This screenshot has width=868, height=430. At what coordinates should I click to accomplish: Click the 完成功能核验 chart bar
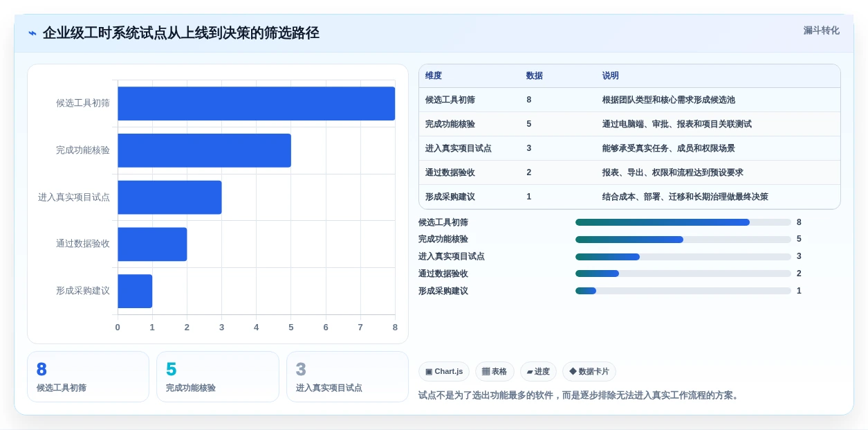coord(204,150)
